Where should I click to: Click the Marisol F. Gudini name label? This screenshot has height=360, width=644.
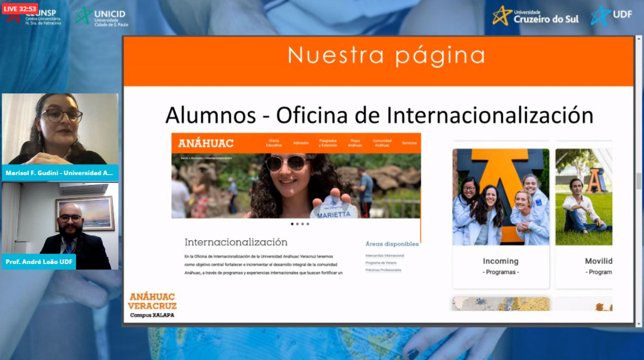pyautogui.click(x=60, y=173)
